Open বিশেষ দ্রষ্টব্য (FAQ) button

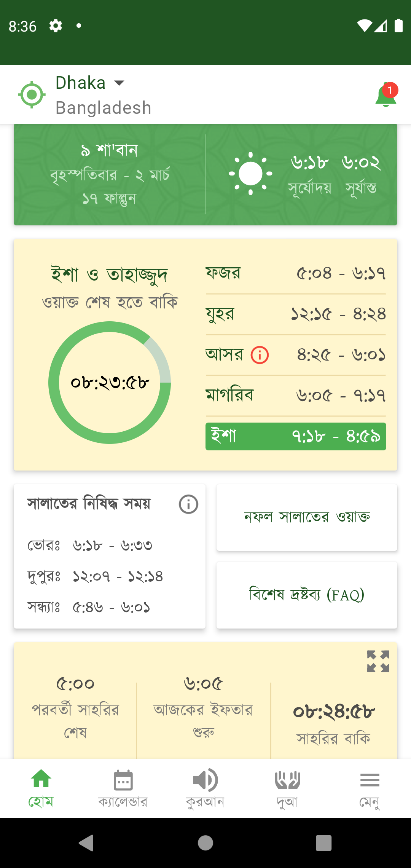[307, 595]
